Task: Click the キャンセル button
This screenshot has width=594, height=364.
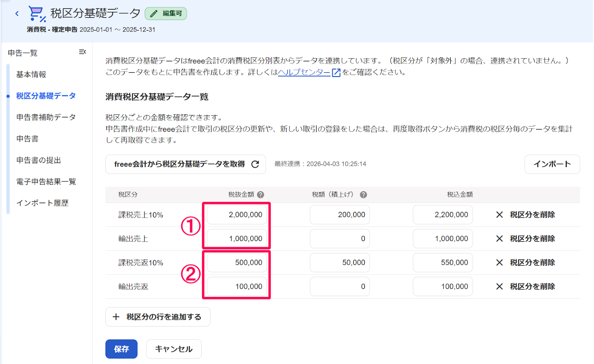Action: point(174,349)
